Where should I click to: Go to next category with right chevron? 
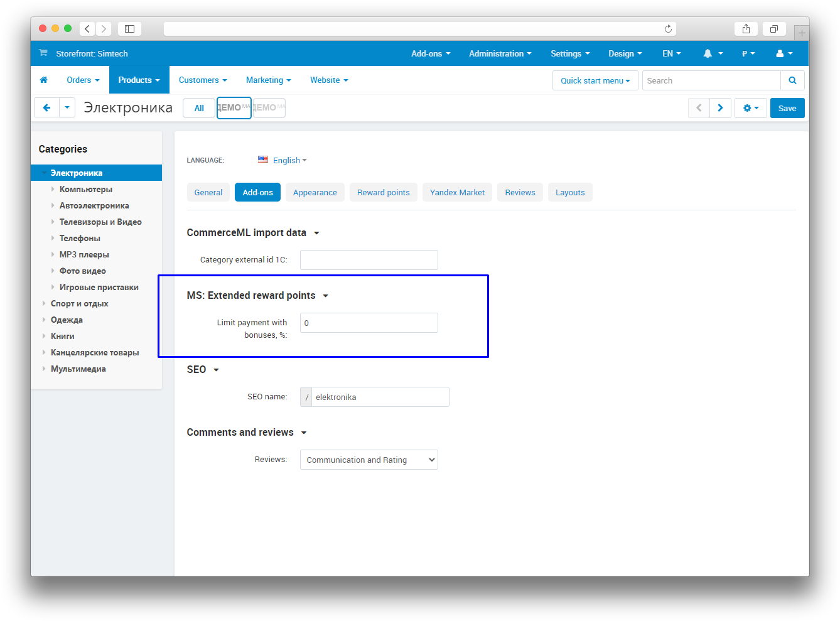point(720,108)
